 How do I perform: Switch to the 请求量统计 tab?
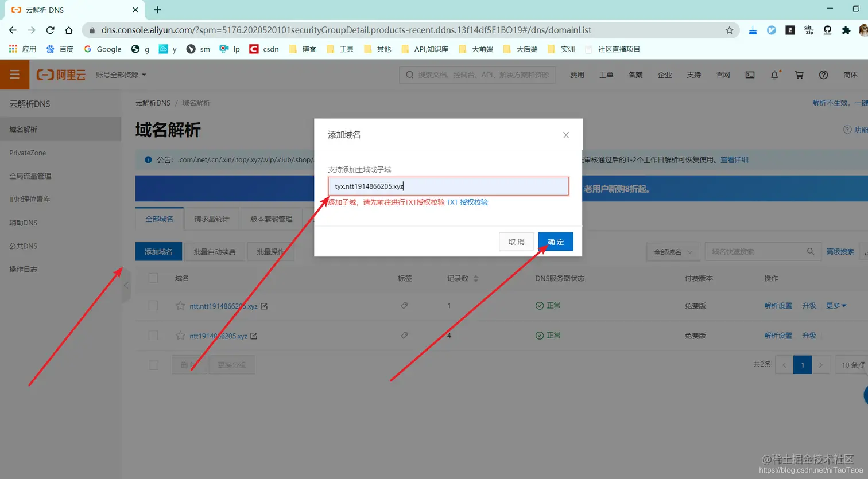[211, 219]
